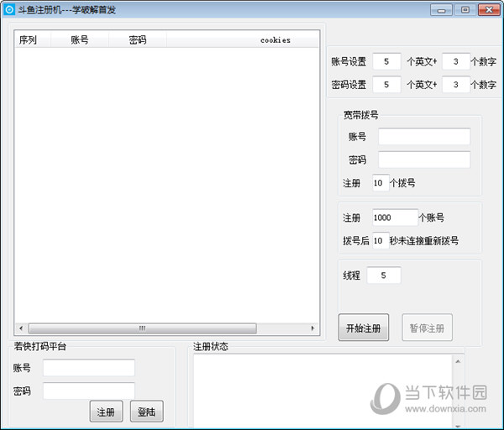Click the 暂停注册 pause button
The width and height of the screenshot is (504, 430).
tap(427, 328)
